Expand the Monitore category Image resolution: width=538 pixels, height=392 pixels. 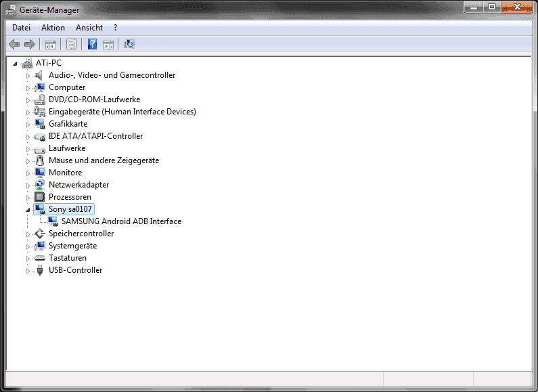pyautogui.click(x=28, y=173)
